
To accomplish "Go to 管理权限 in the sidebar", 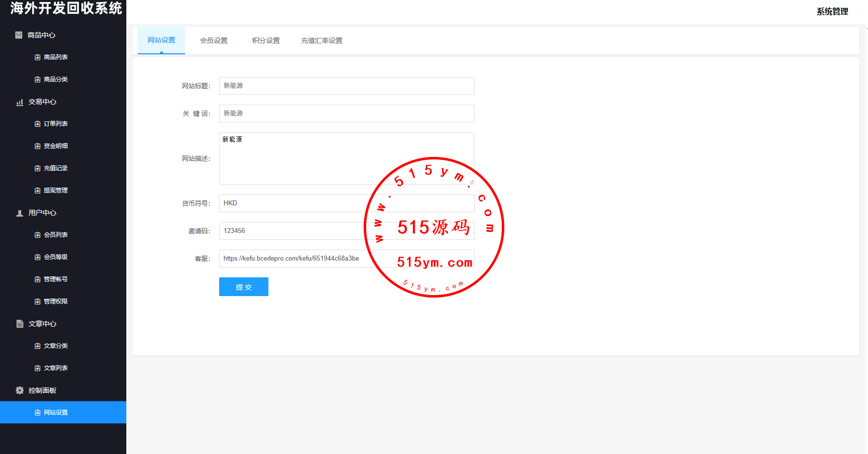I will pyautogui.click(x=56, y=302).
